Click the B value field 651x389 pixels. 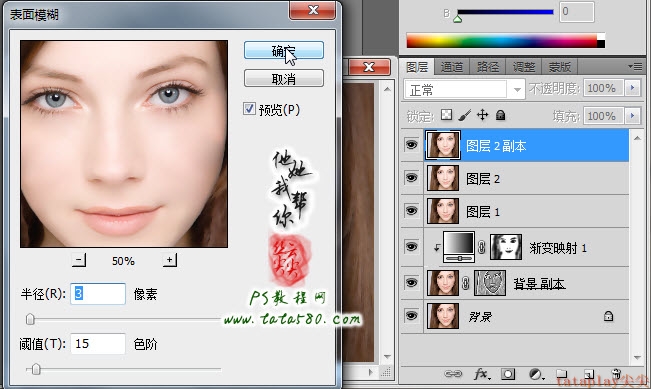click(x=577, y=12)
